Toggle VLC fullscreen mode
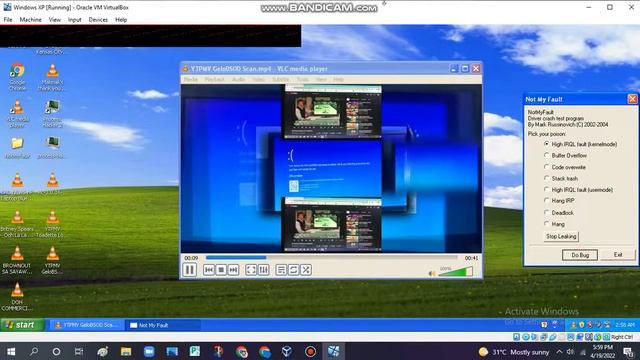This screenshot has height=360, width=640. pos(251,270)
